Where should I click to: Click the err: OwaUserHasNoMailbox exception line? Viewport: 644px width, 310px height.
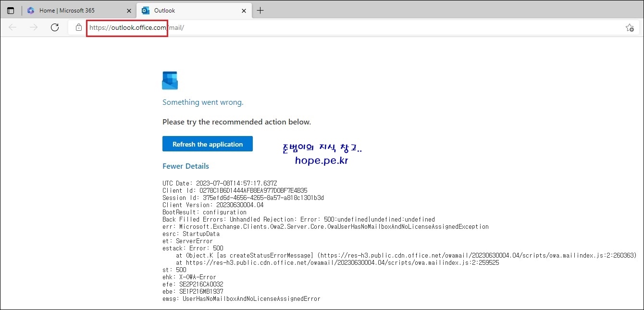(x=325, y=226)
